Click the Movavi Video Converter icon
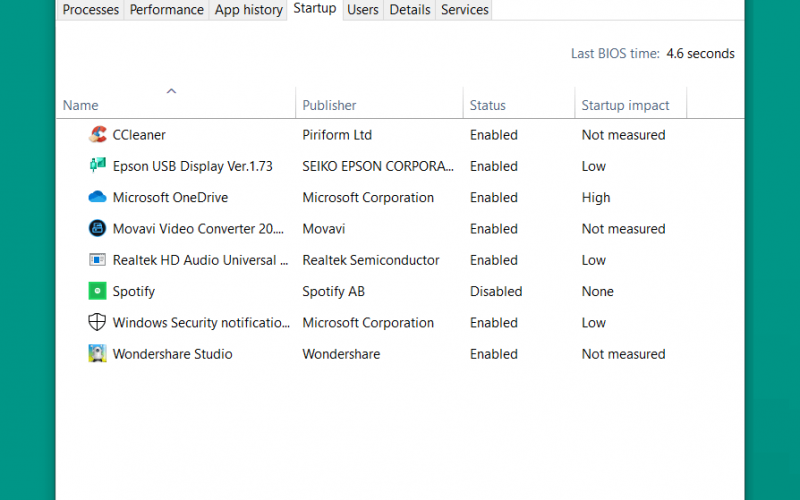The image size is (800, 500). coord(97,229)
